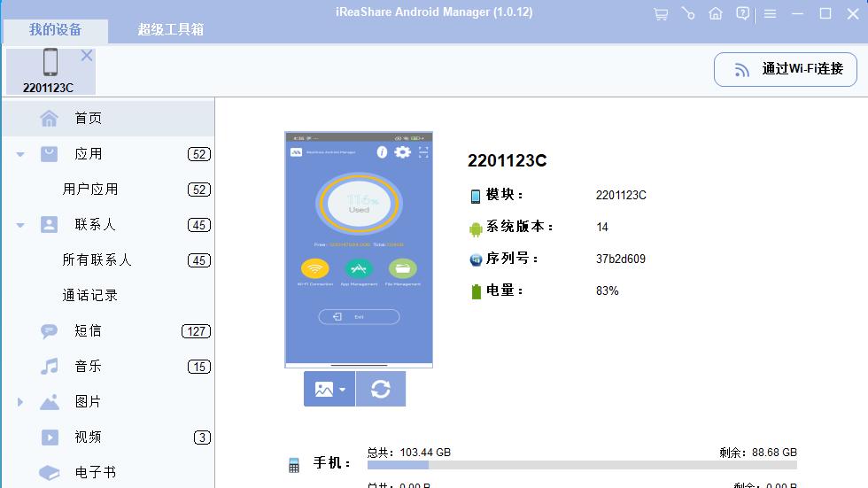
Task: Click the 首页 house icon
Action: point(49,118)
